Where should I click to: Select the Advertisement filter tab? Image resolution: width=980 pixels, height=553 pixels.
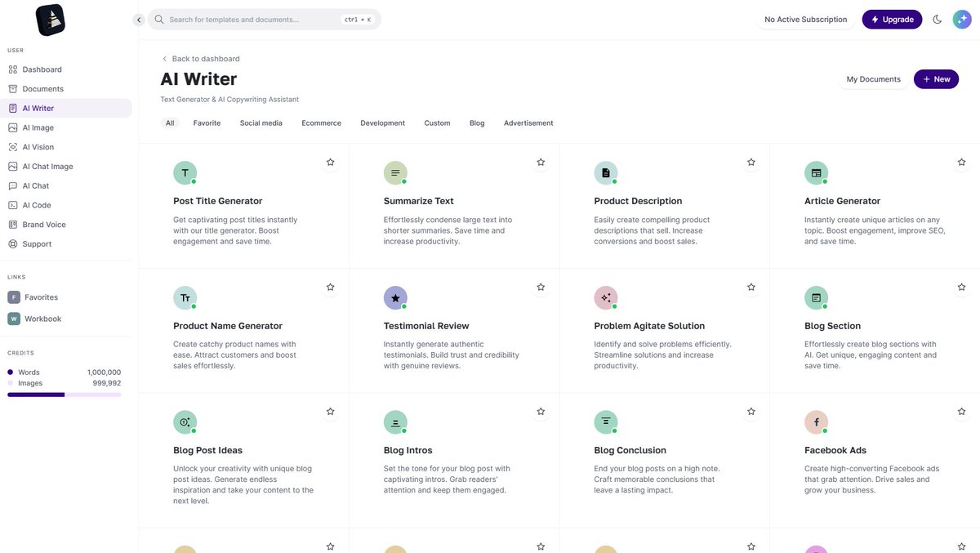(x=528, y=123)
